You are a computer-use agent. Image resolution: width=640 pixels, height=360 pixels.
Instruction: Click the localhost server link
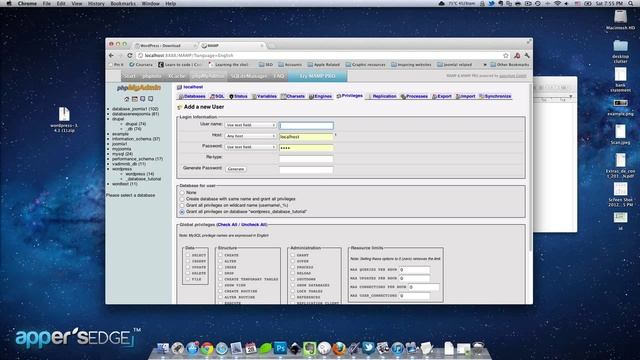[193, 87]
